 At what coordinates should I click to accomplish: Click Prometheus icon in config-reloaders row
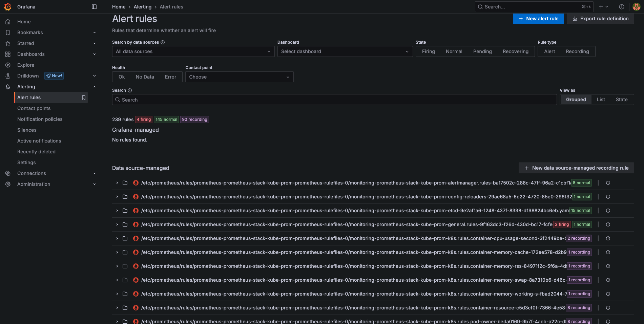coord(136,197)
